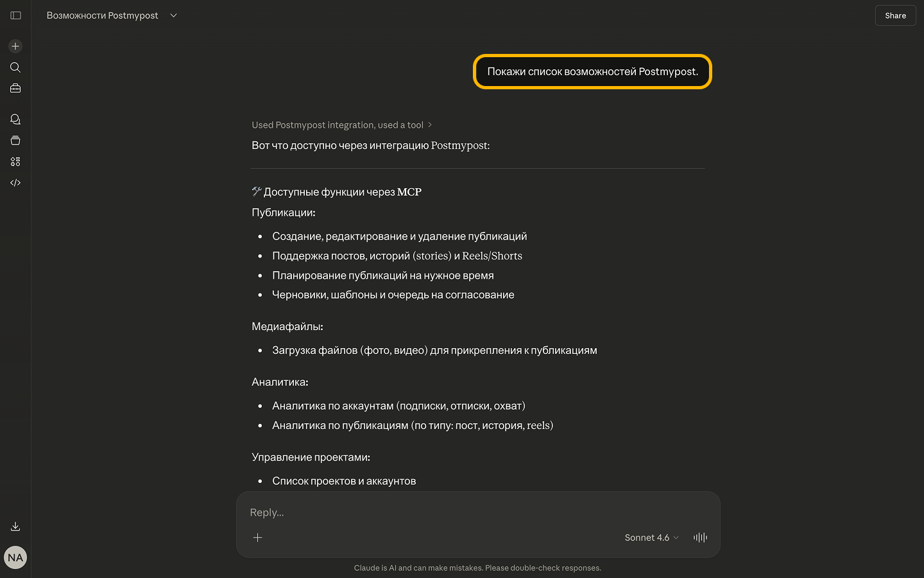Open the projects icon in the sidebar

tap(15, 141)
